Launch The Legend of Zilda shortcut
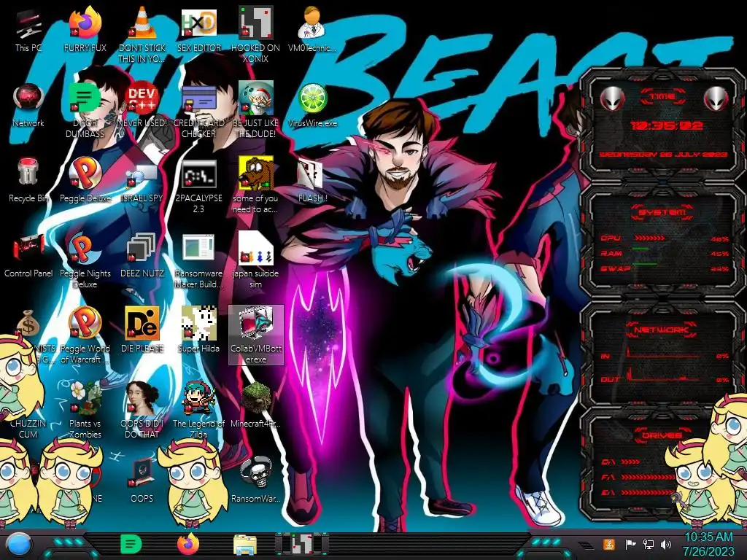 [198, 410]
